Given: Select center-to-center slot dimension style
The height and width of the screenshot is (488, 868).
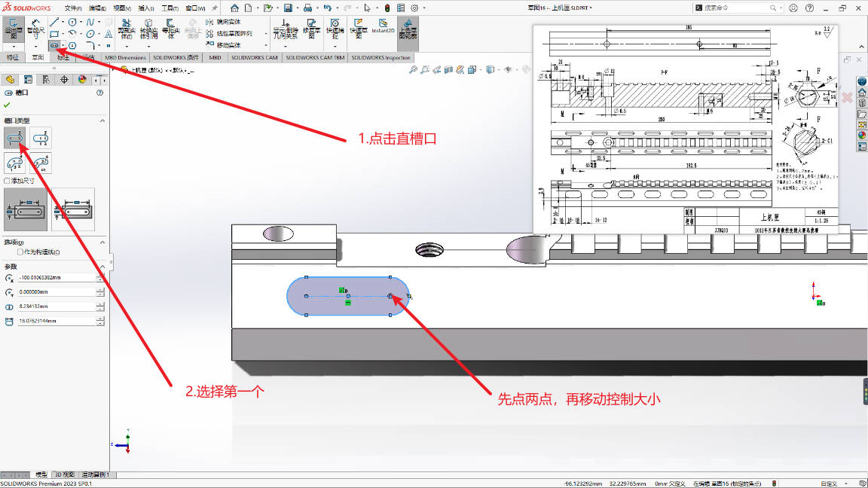Looking at the screenshot, I should tap(26, 209).
